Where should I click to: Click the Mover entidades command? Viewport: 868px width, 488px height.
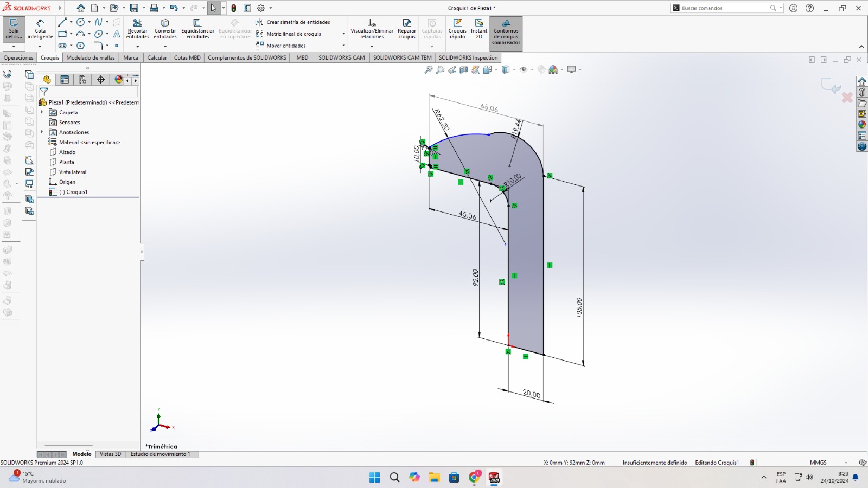pos(286,46)
